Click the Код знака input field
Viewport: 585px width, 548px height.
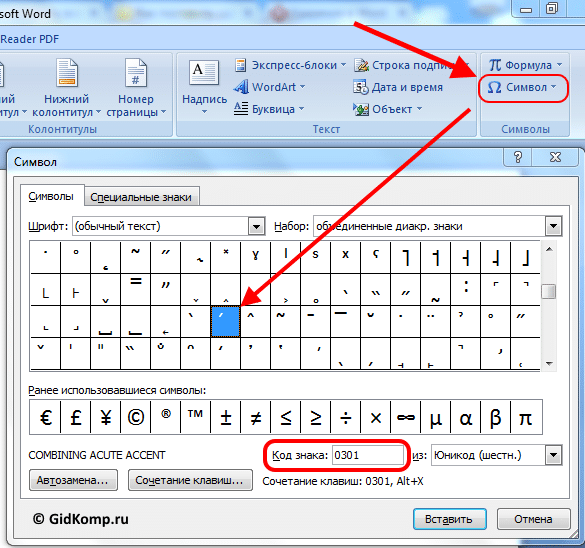(x=367, y=455)
